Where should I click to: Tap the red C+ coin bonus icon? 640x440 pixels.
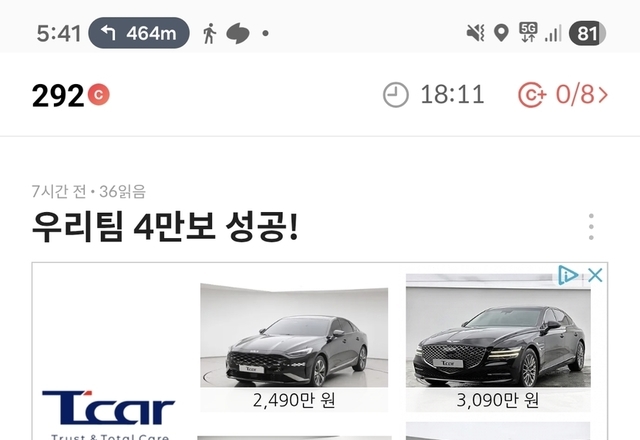[532, 95]
